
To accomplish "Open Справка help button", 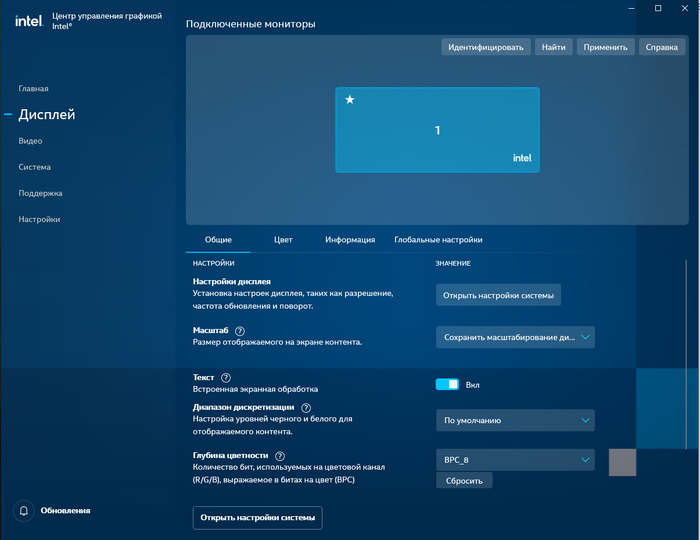I will click(x=662, y=47).
